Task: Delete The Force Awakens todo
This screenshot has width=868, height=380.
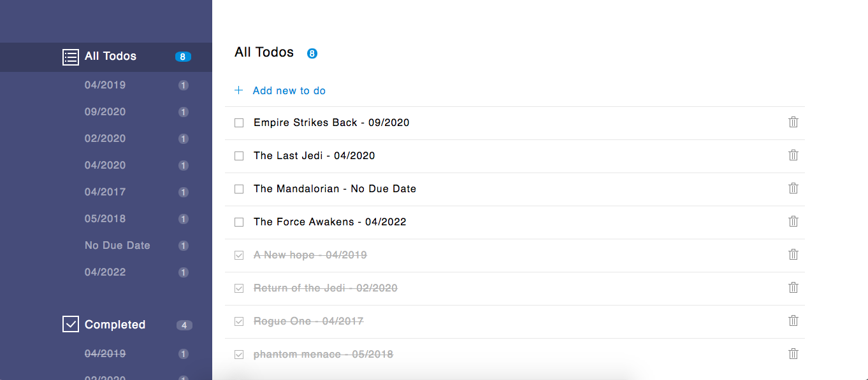Action: point(793,222)
